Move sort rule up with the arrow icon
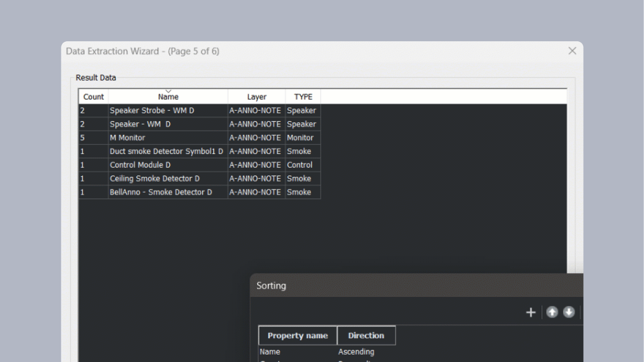The height and width of the screenshot is (362, 644). (552, 312)
